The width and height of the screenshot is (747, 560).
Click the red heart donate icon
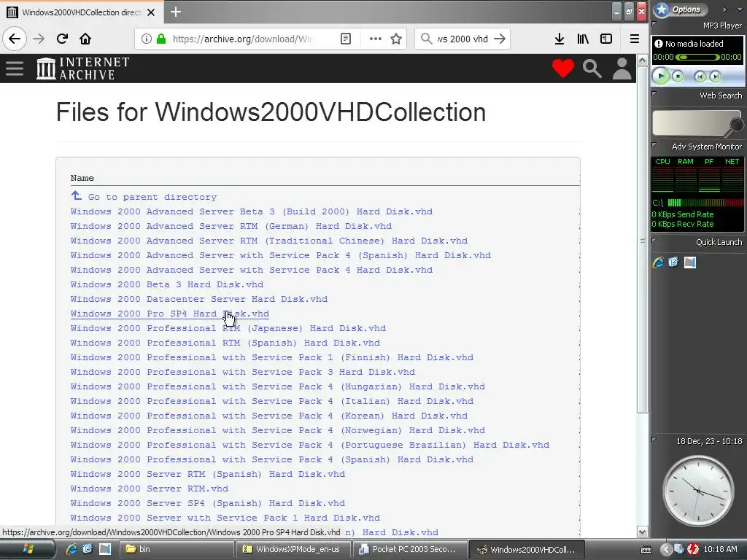click(563, 69)
